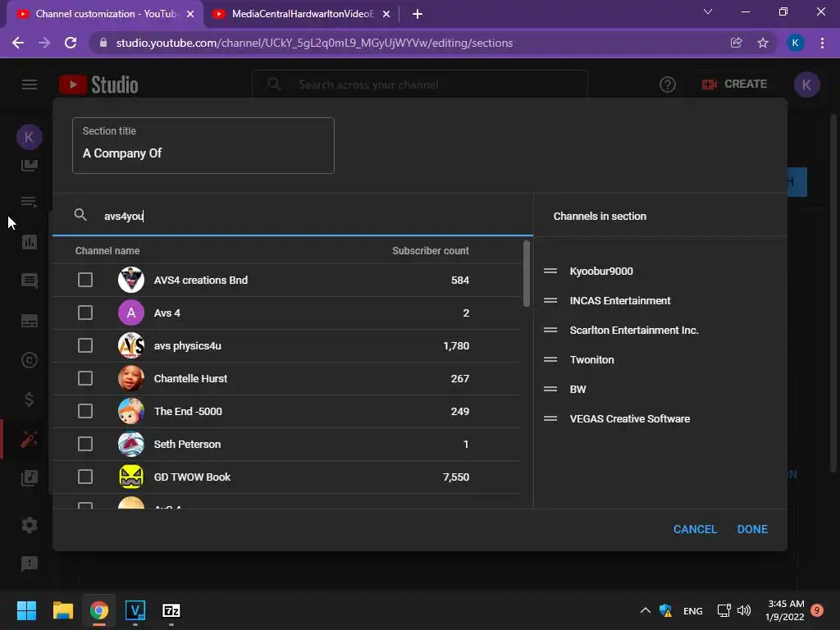Open Analytics from the sidebar
Viewport: 840px width, 630px height.
click(29, 242)
